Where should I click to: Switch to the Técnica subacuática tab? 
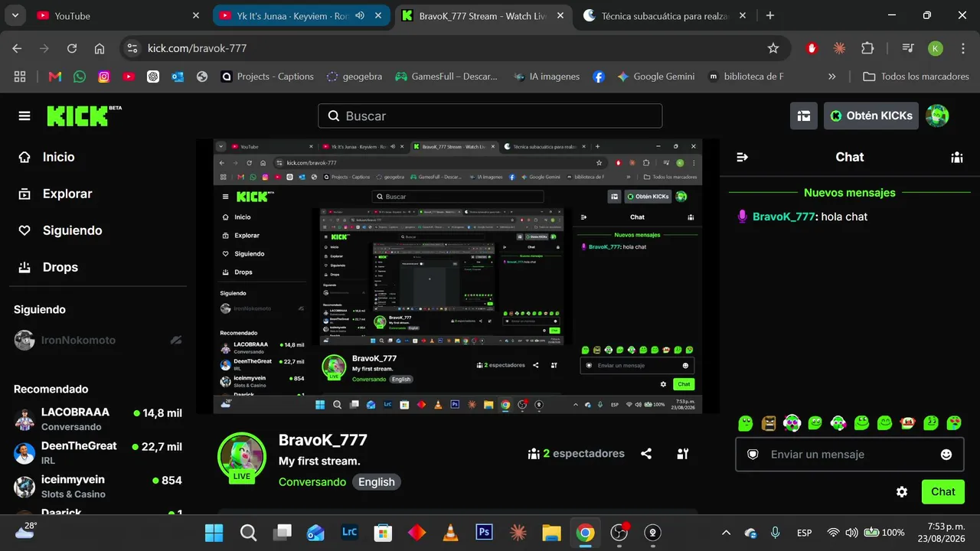tap(665, 15)
